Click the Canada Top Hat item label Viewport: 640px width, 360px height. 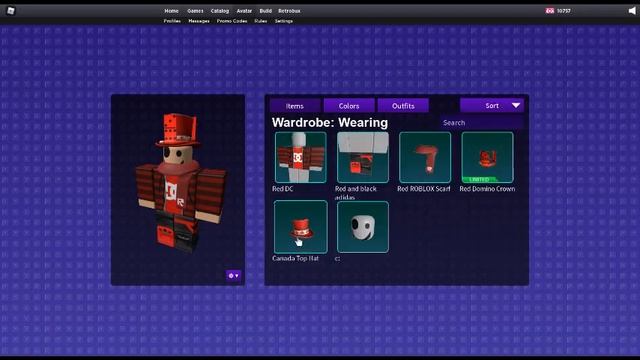click(x=295, y=258)
